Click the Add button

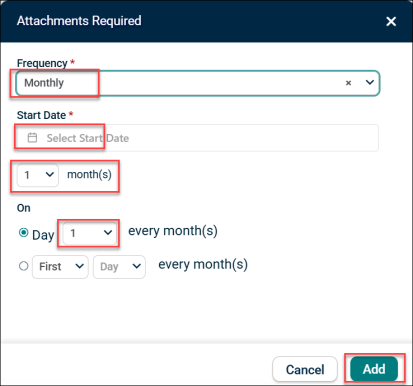[x=374, y=369]
